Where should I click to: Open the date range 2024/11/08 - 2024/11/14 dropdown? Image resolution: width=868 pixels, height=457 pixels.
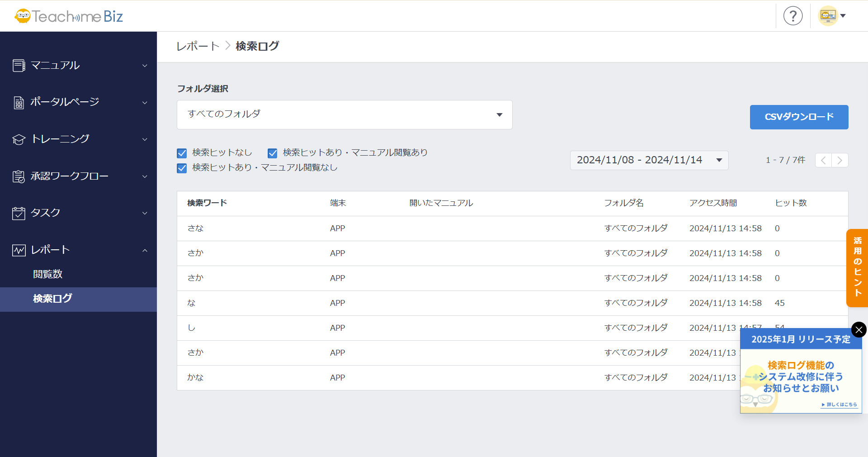649,160
